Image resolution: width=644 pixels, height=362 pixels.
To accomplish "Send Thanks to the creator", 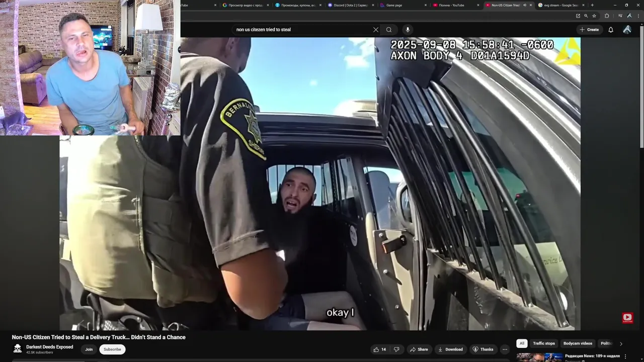I will (x=483, y=349).
